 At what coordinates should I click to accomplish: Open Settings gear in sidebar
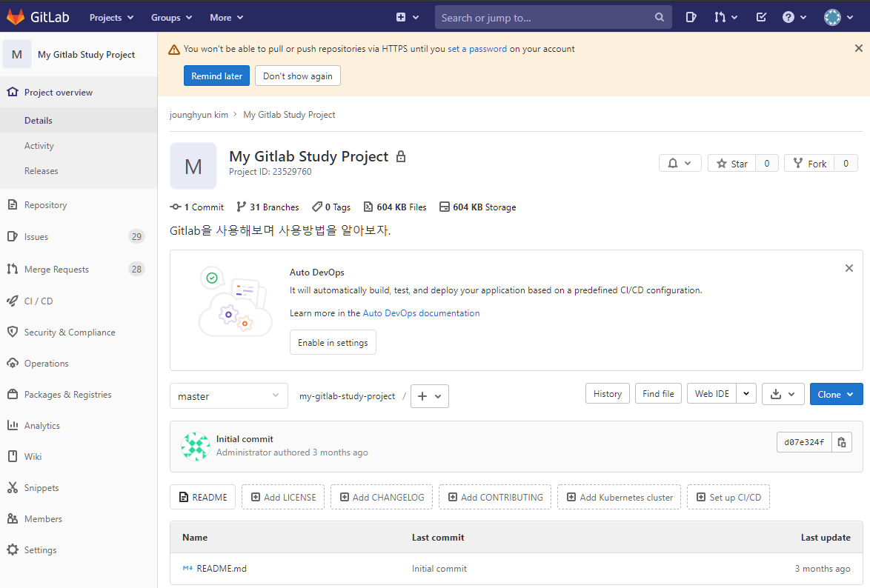tap(13, 549)
